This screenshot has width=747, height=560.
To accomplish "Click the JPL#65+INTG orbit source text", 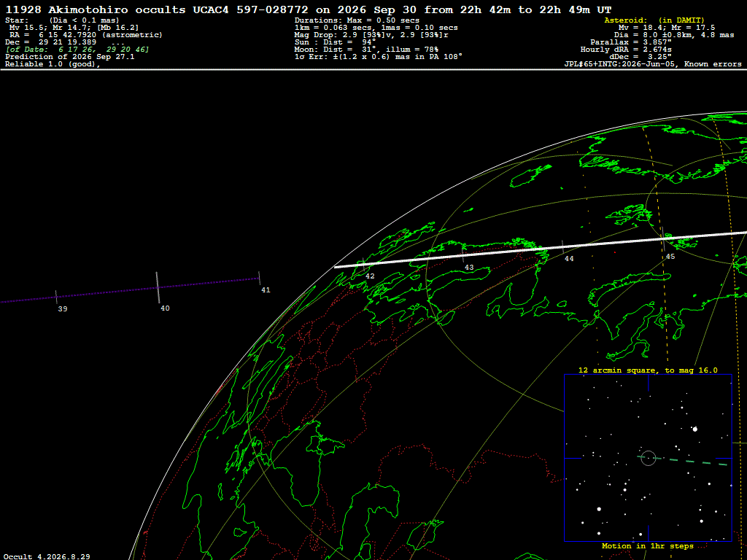I will tap(653, 64).
